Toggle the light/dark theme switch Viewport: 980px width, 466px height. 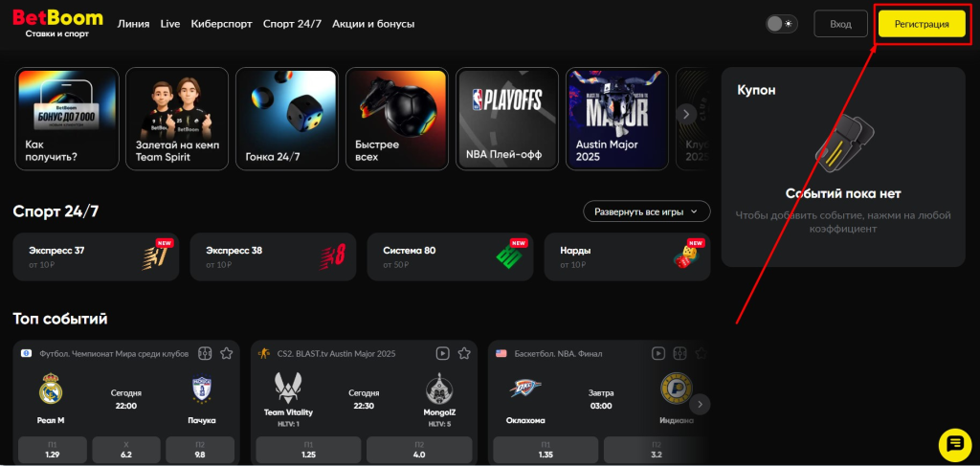click(x=781, y=24)
